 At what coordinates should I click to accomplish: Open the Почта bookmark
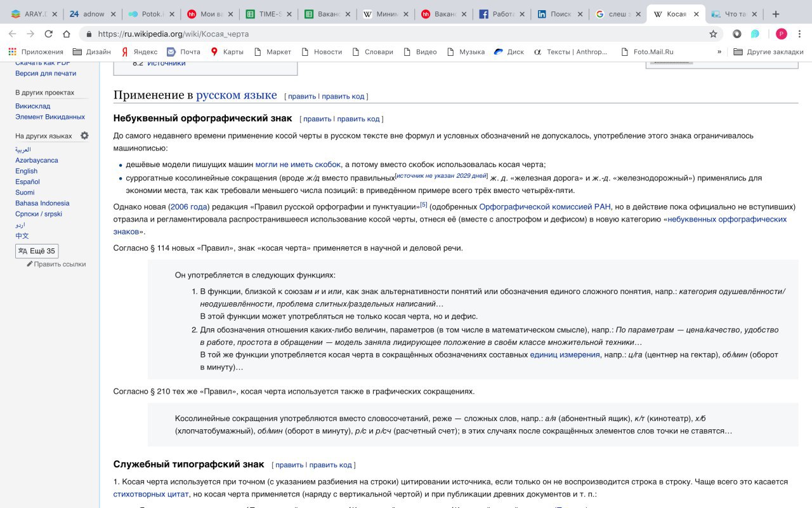click(x=183, y=51)
